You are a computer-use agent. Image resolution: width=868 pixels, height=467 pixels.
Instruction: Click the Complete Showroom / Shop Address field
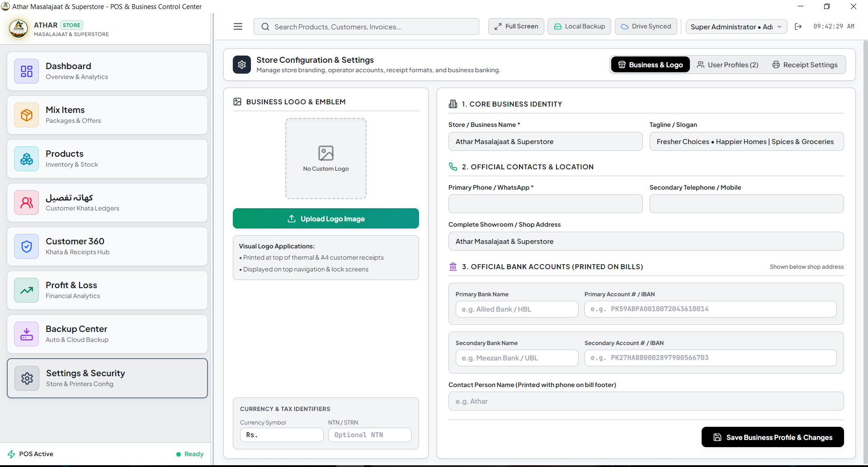(x=646, y=241)
